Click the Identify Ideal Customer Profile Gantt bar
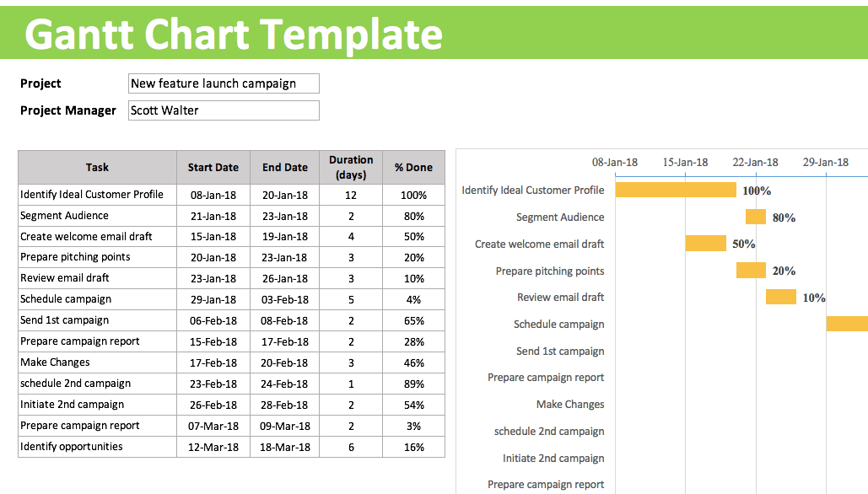Screen dimensions: 868x494 pyautogui.click(x=676, y=190)
